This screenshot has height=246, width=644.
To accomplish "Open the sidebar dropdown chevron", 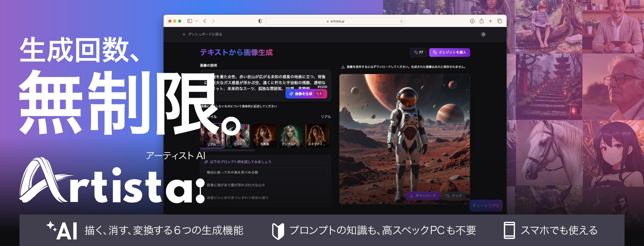I will pos(196,21).
